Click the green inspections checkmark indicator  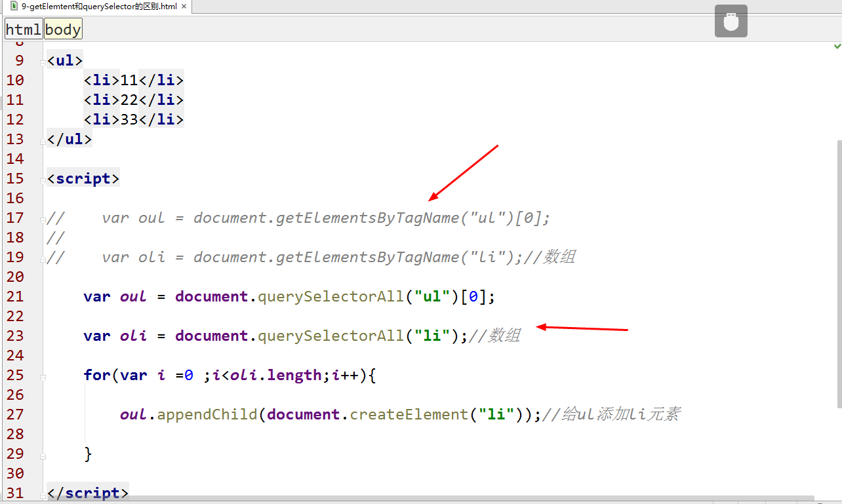click(x=837, y=45)
